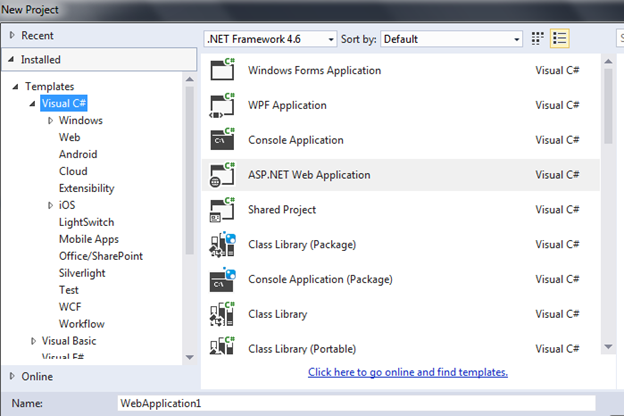The height and width of the screenshot is (416, 624).
Task: Click the Console Application (Package) template icon
Action: click(222, 279)
